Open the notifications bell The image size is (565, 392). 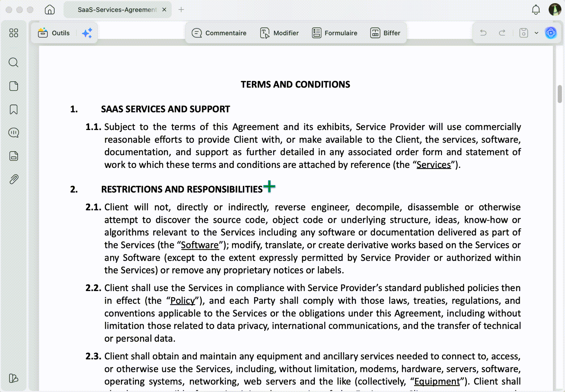click(x=536, y=10)
